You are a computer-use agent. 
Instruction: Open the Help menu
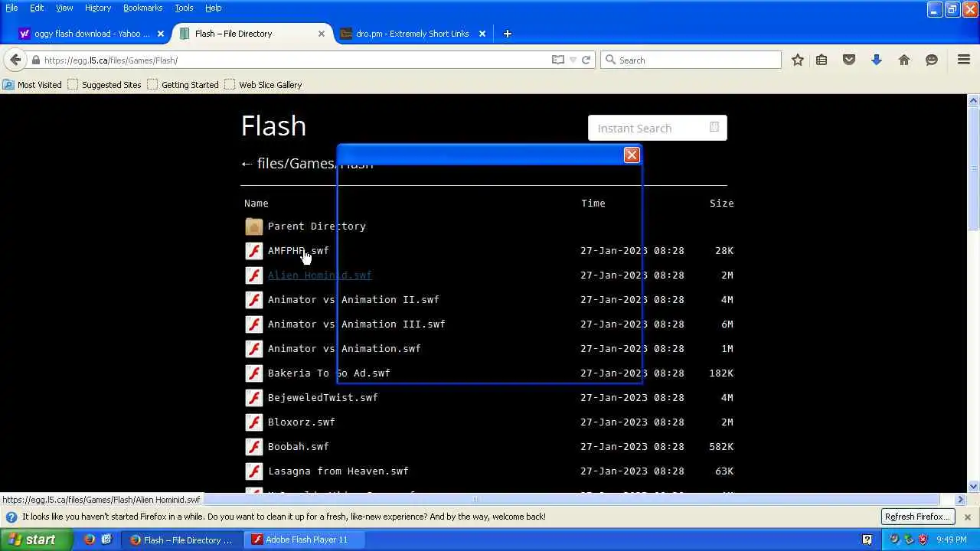[x=213, y=8]
